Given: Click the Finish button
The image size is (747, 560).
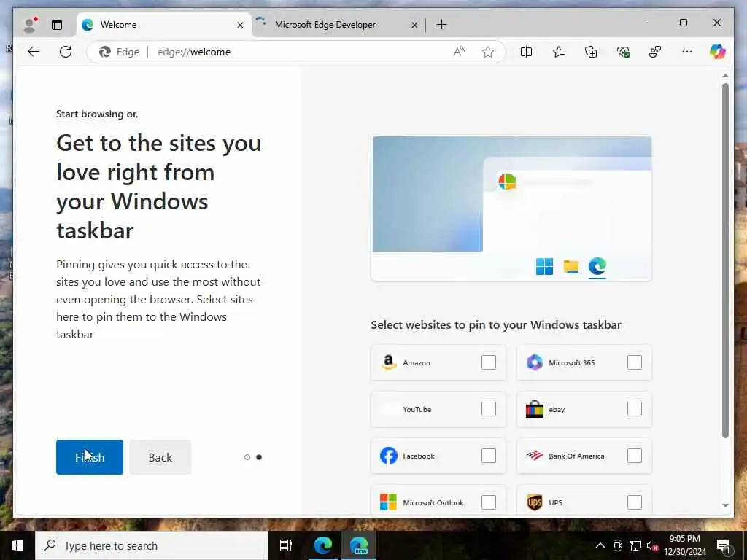Looking at the screenshot, I should tap(90, 457).
